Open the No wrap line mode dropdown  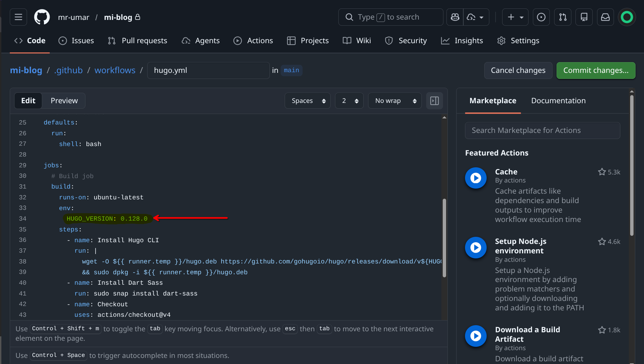(x=395, y=101)
